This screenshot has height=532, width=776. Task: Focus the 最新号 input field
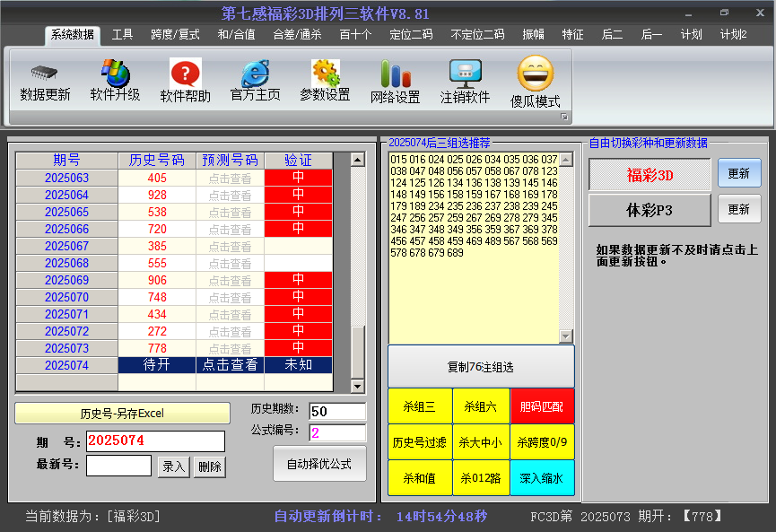[118, 466]
